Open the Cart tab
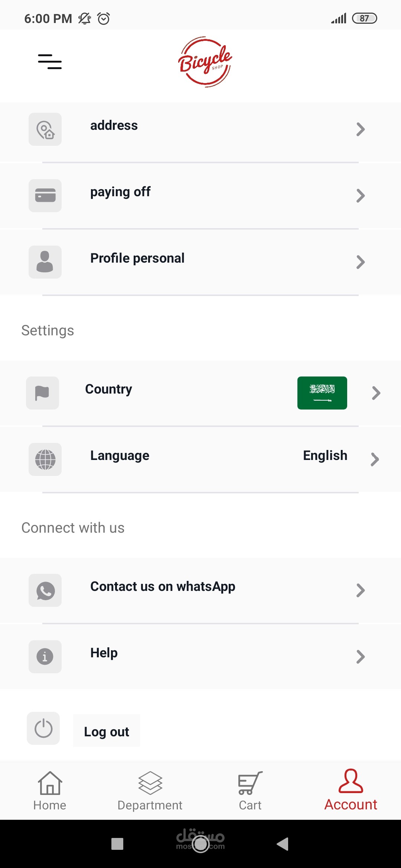401x868 pixels. click(x=250, y=790)
